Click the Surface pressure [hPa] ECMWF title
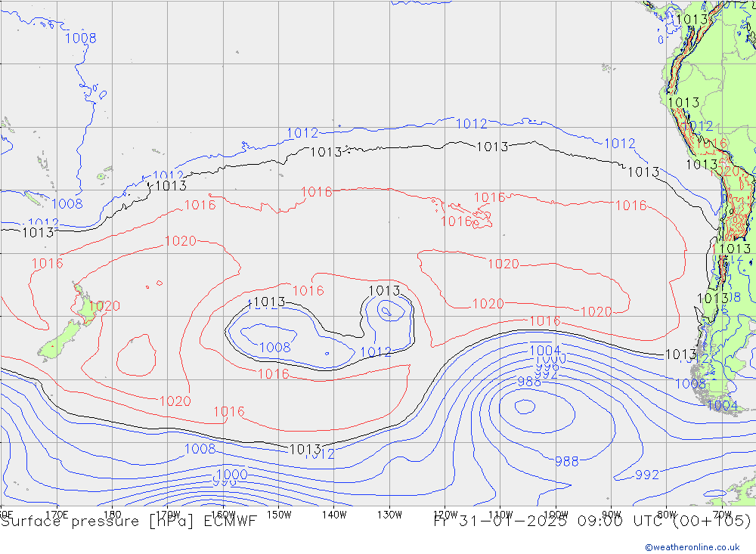The width and height of the screenshot is (756, 554). coord(129,521)
